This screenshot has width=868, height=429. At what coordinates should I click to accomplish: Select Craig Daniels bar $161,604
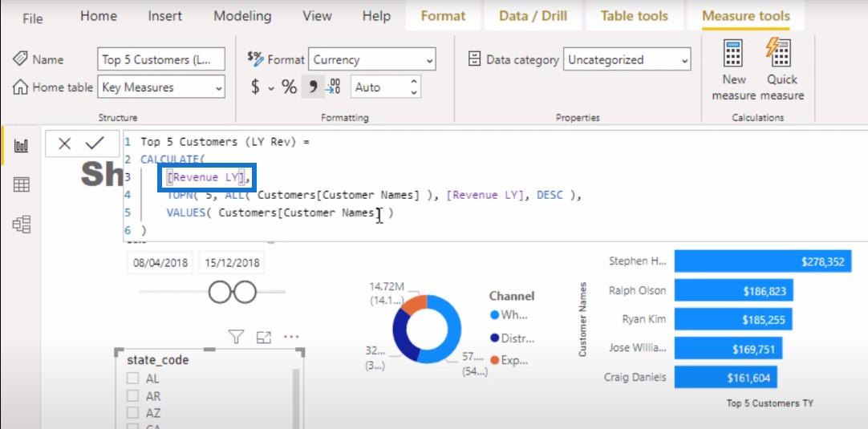point(725,378)
